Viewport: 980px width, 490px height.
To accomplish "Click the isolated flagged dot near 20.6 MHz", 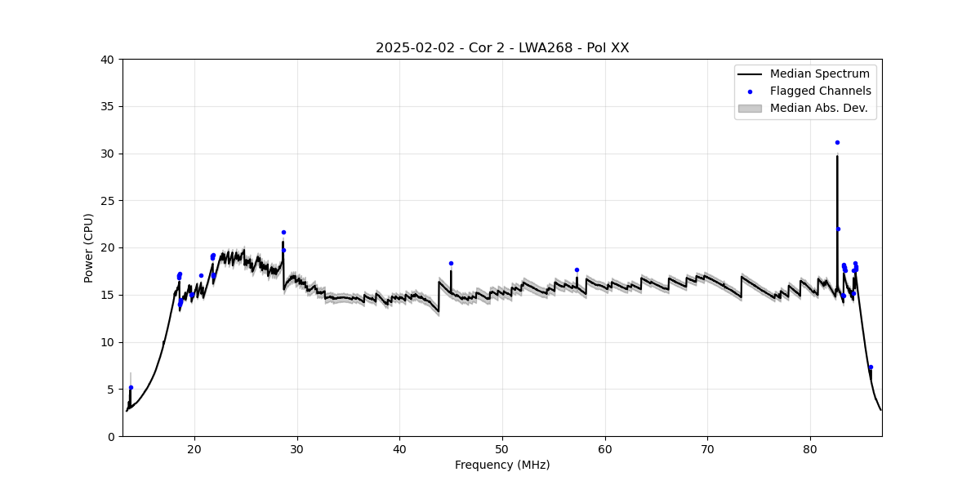I will coord(201,275).
